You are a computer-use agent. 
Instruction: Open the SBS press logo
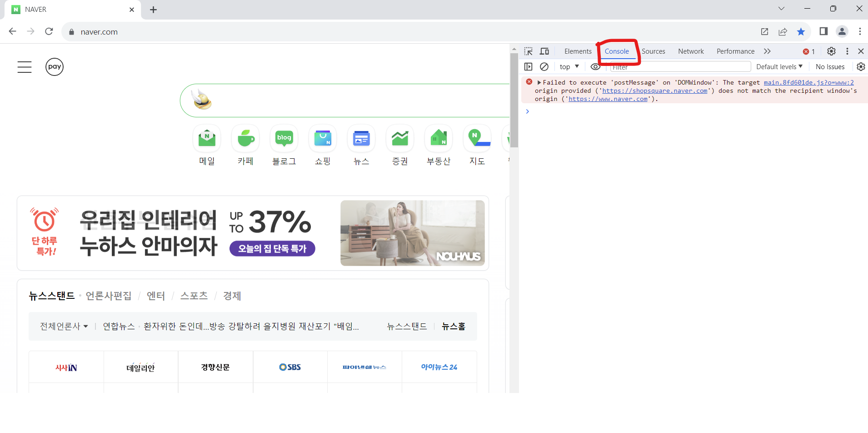point(290,367)
